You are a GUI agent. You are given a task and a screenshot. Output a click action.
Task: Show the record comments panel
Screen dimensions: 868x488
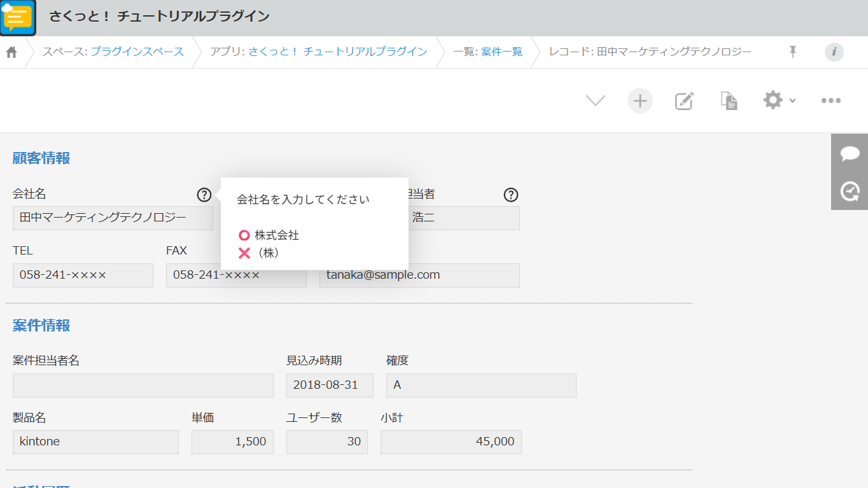pos(849,153)
